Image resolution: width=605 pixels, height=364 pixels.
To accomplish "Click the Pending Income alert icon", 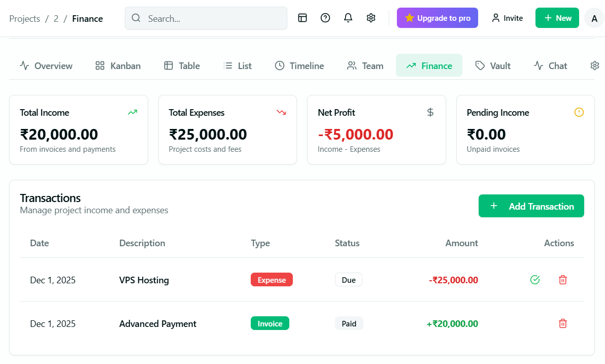I will (x=579, y=112).
